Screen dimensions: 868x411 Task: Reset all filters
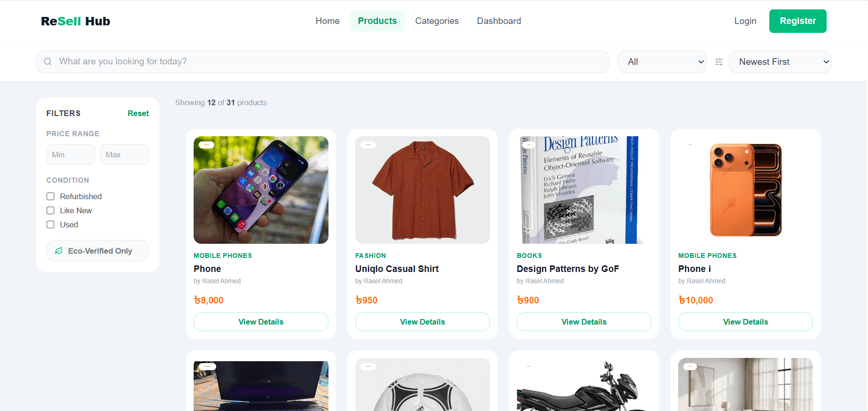138,113
